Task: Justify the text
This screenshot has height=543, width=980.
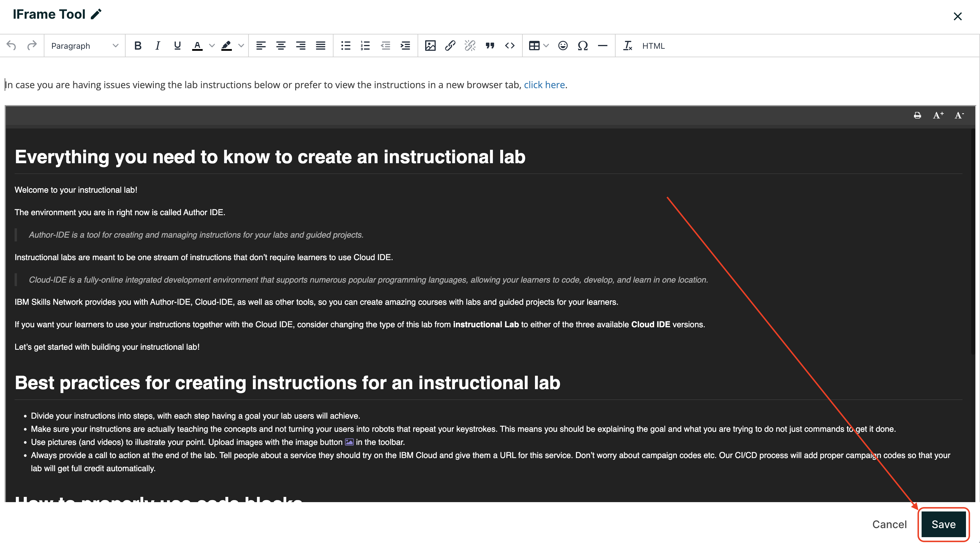Action: point(320,46)
